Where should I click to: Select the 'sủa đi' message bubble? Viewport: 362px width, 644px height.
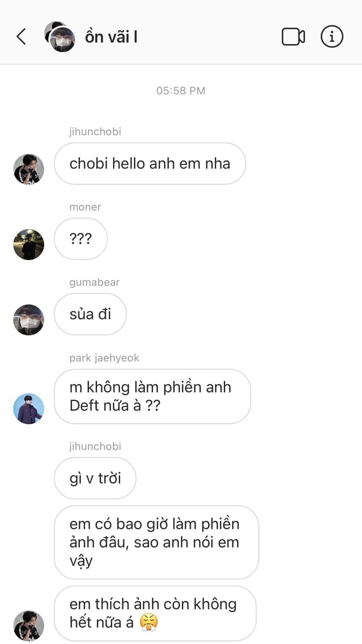90,314
